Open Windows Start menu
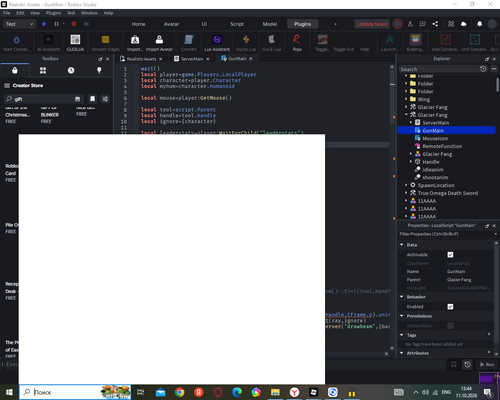This screenshot has width=500, height=400. pos(9,392)
